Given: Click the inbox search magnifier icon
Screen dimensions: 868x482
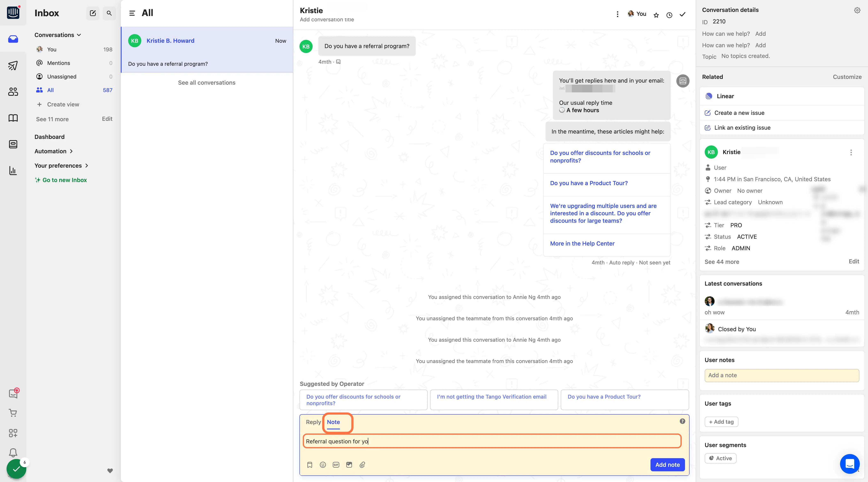Looking at the screenshot, I should tap(109, 13).
